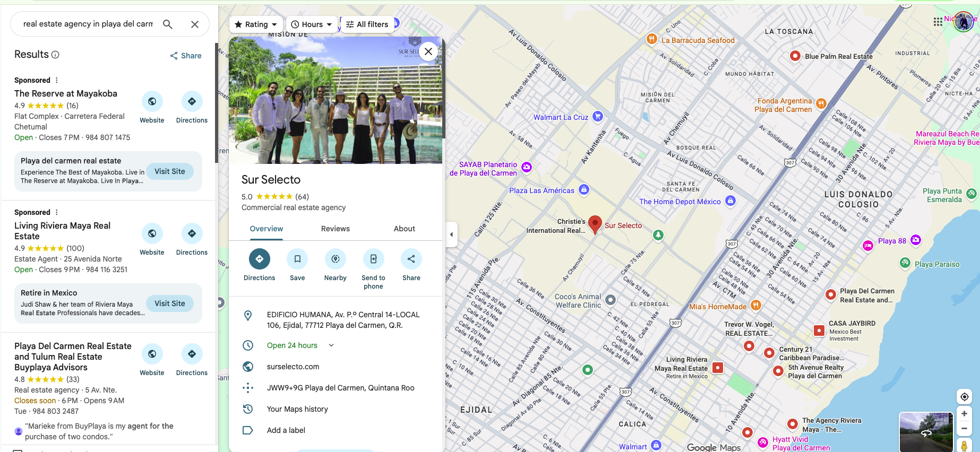This screenshot has height=452, width=980.
Task: Select Playa 88 marker
Action: pos(916,240)
